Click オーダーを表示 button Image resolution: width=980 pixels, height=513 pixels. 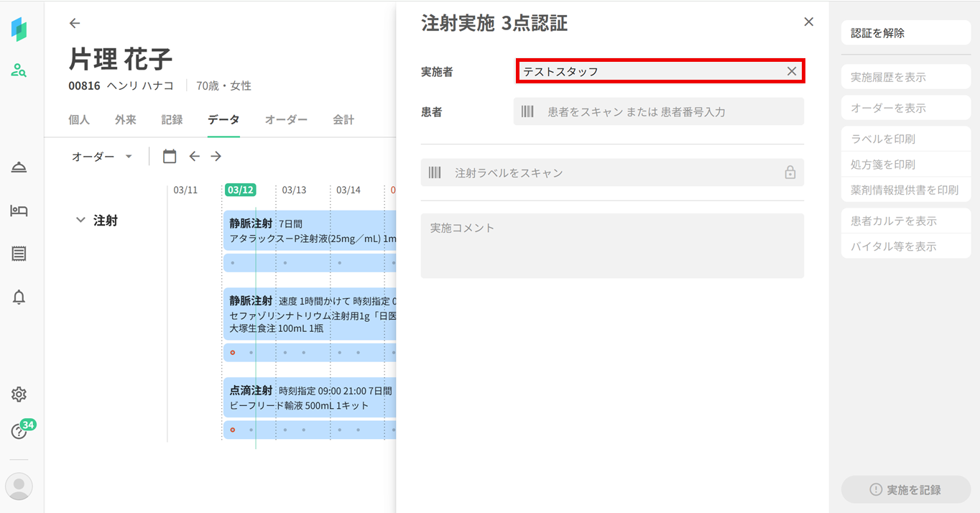(906, 108)
